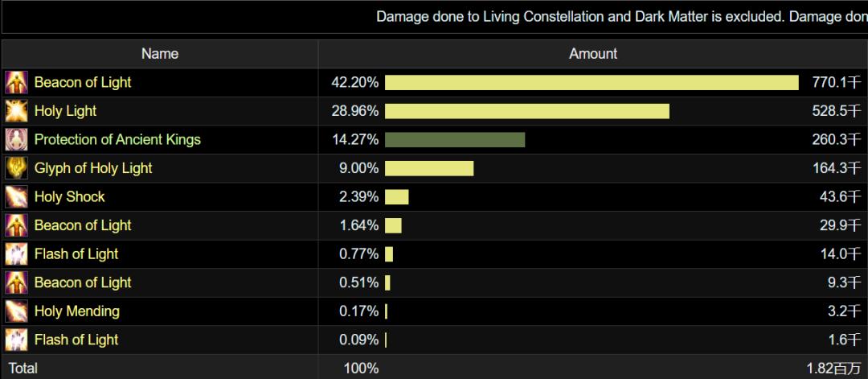Click the Beacon of Light icon in the 42.20% row
Viewport: 868px width, 379px height.
(x=16, y=83)
